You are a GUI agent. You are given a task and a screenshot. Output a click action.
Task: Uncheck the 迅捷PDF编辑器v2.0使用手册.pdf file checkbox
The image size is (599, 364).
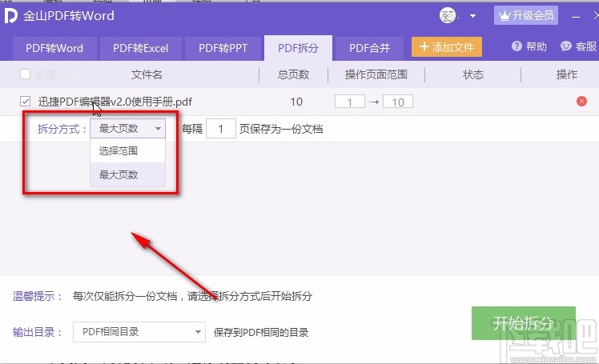point(25,102)
